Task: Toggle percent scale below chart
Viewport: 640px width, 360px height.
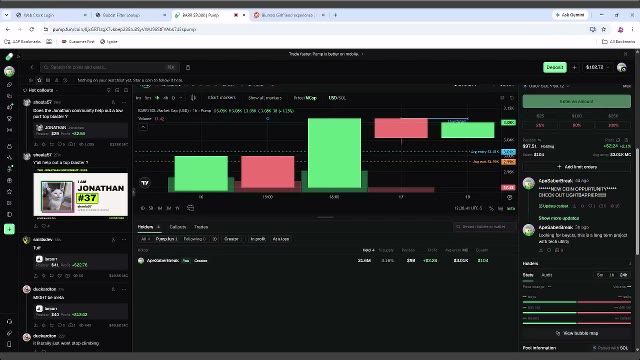Action: click(x=491, y=209)
